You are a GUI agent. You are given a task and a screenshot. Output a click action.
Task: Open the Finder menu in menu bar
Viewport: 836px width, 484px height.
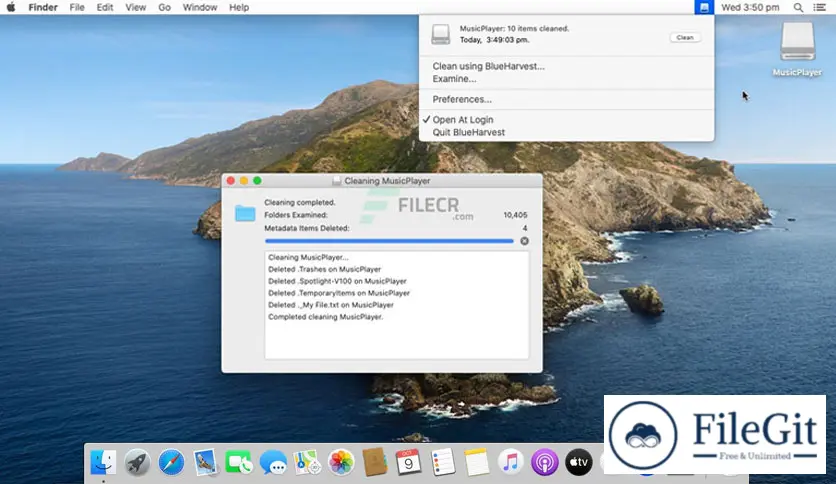tap(43, 7)
